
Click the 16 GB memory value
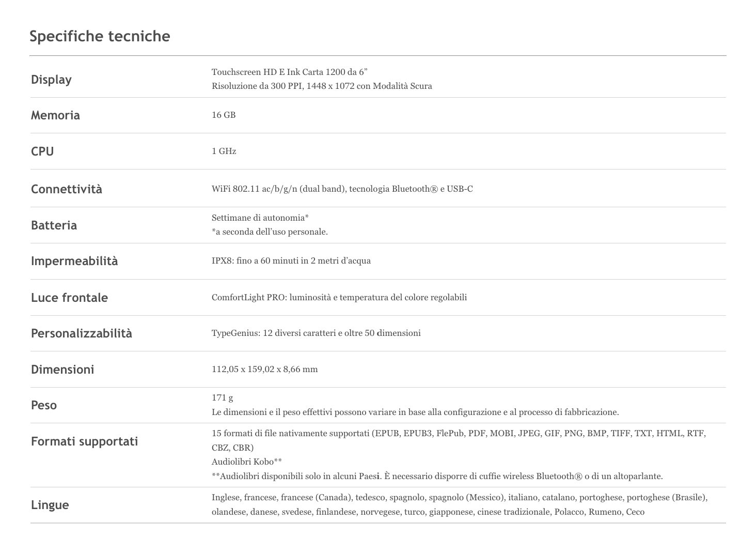[x=224, y=115]
